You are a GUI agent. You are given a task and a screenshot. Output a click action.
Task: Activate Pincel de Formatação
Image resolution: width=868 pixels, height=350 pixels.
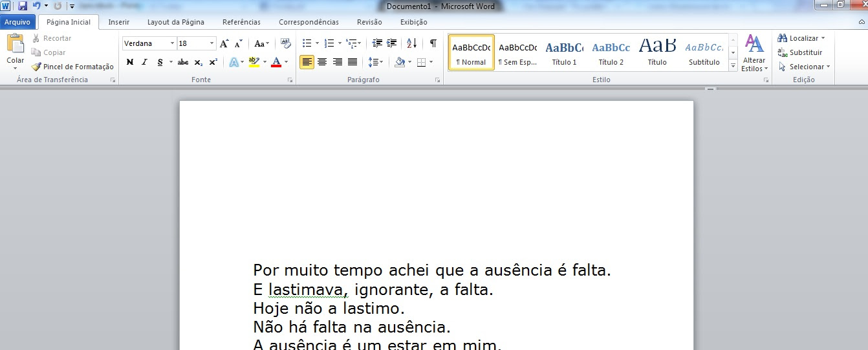click(72, 67)
